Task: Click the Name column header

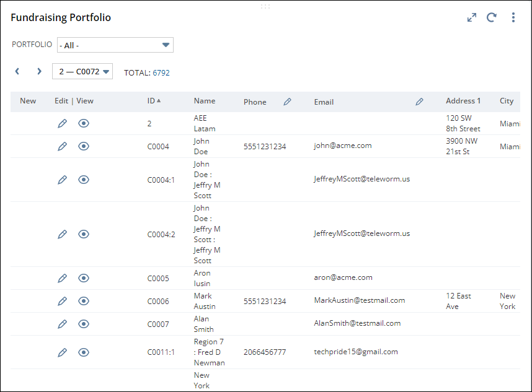Action: (205, 101)
